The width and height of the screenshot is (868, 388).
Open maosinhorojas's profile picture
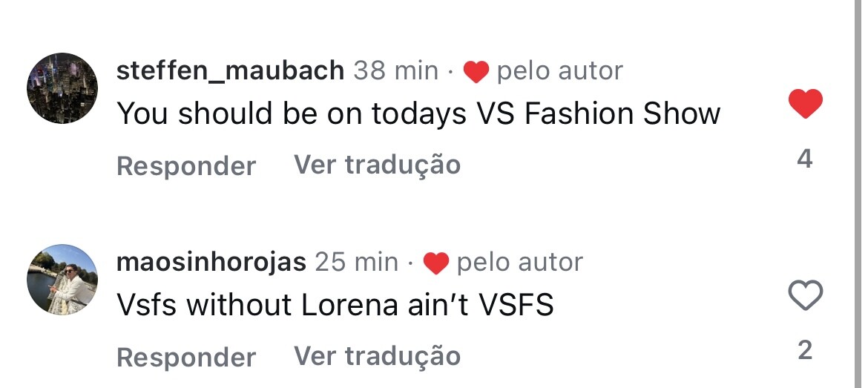click(x=62, y=279)
